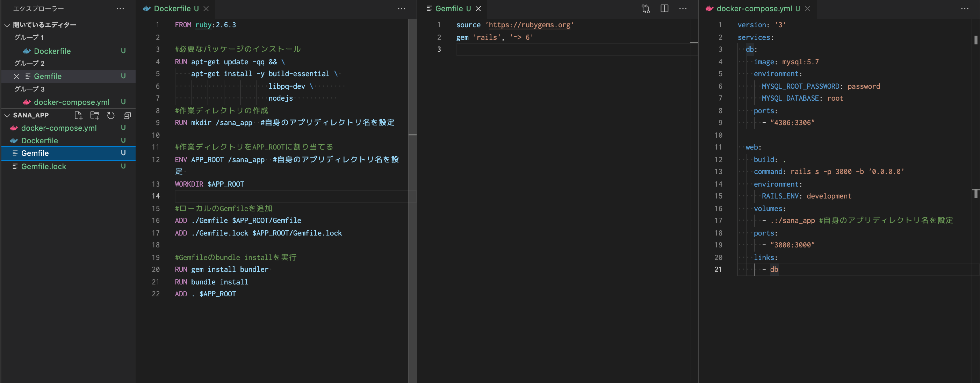The width and height of the screenshot is (980, 383).
Task: Open more actions for the Gemfile editor group
Action: [x=683, y=8]
